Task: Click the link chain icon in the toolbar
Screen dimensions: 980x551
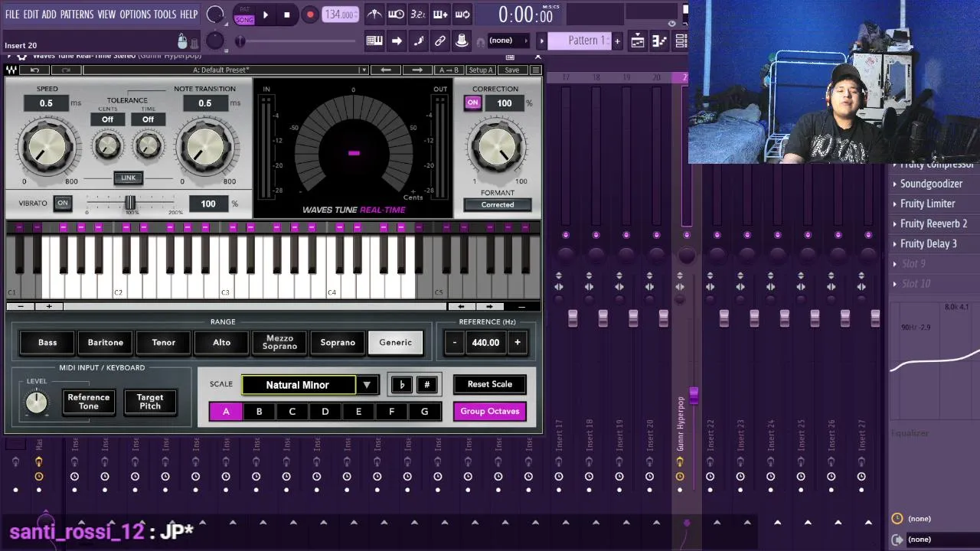Action: click(440, 41)
